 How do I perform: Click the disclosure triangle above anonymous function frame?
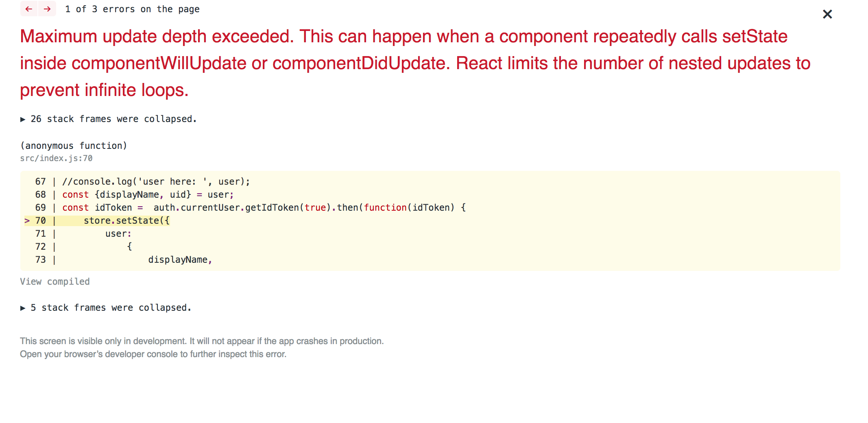(x=24, y=119)
